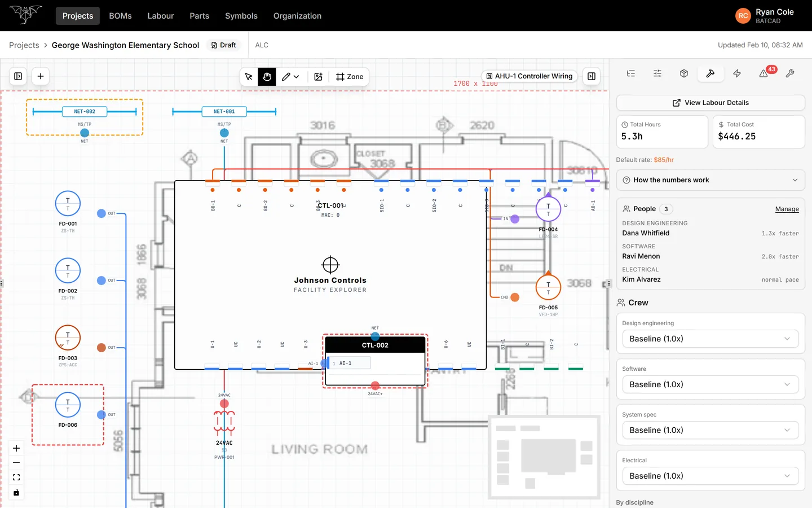Click the Draft status badge
Viewport: 812px width, 508px height.
pyautogui.click(x=223, y=45)
